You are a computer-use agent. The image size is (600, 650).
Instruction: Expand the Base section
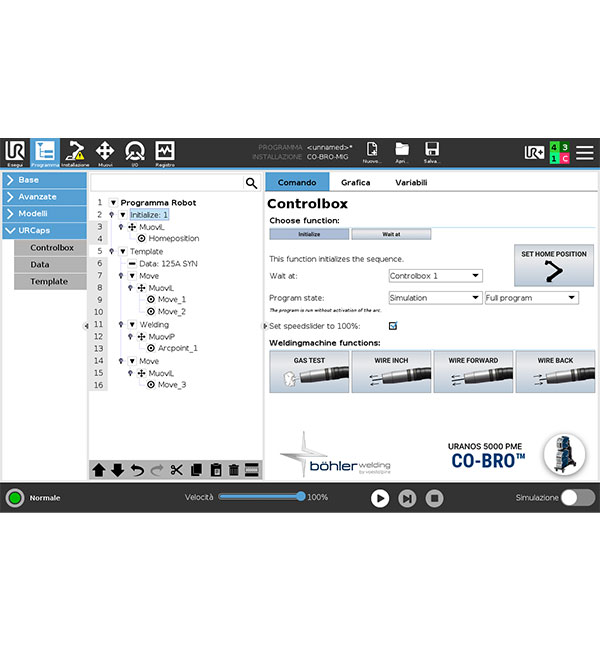pos(44,180)
